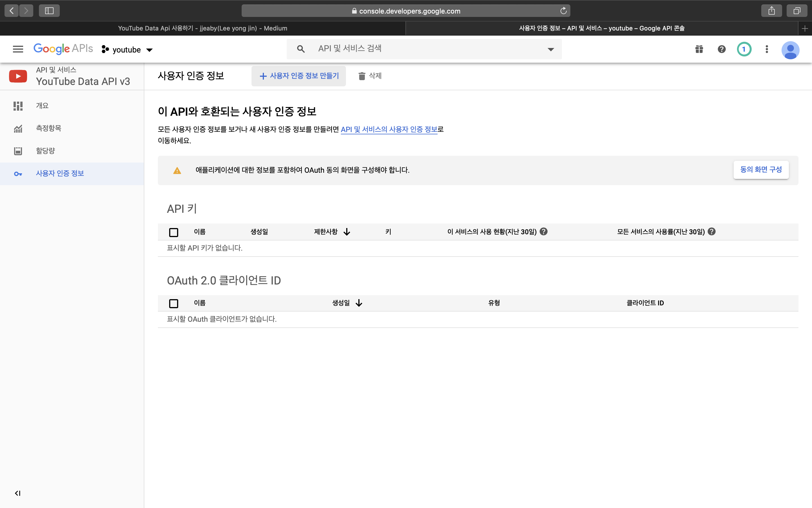Open the user account avatar

coord(790,50)
